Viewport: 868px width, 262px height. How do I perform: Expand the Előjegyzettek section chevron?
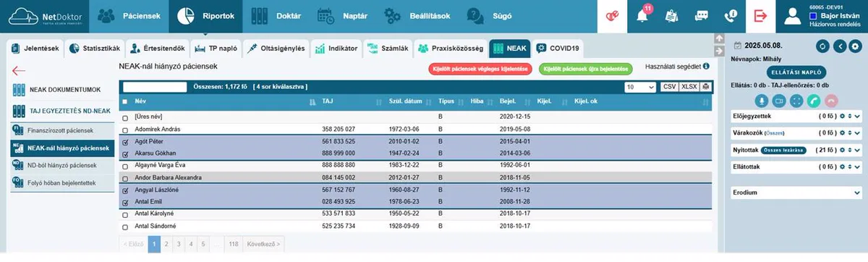(857, 116)
